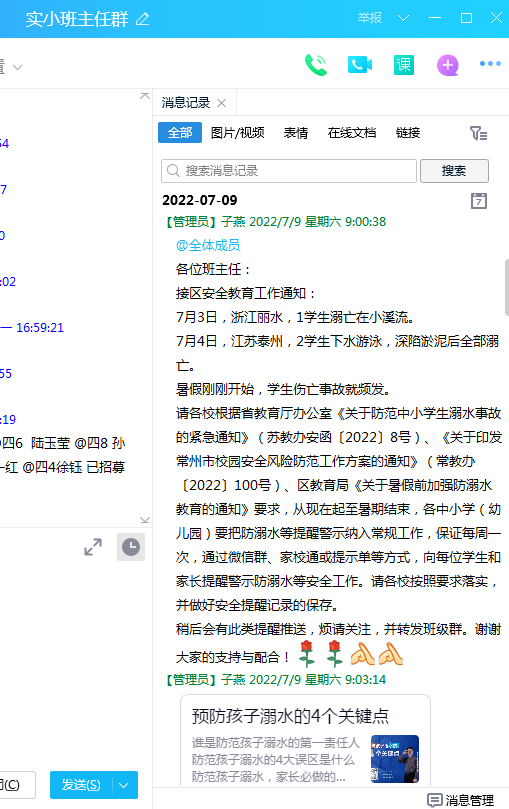Click the 搜索 button
Viewport: 509px width, 809px height.
(454, 171)
